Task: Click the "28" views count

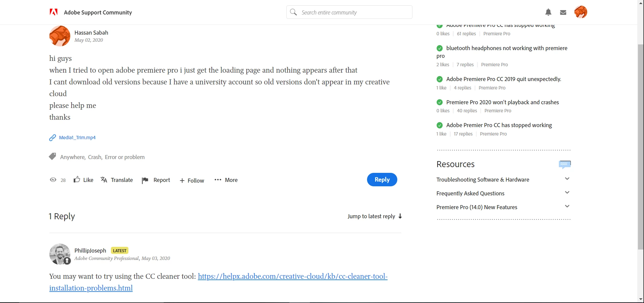Action: [63, 180]
